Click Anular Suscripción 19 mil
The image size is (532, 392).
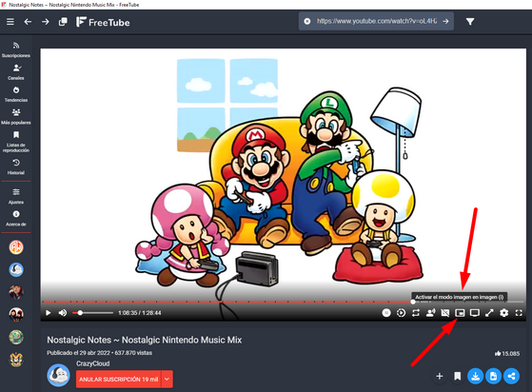click(119, 379)
